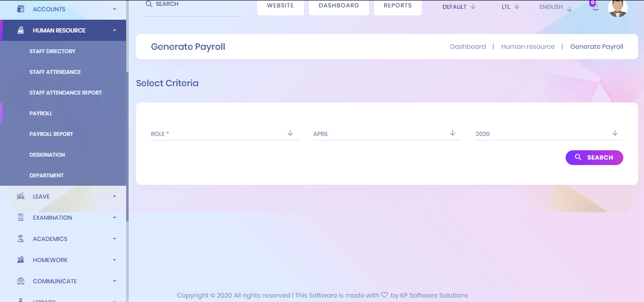Follow the Human resource breadcrumb link
This screenshot has width=644, height=302.
click(x=528, y=46)
